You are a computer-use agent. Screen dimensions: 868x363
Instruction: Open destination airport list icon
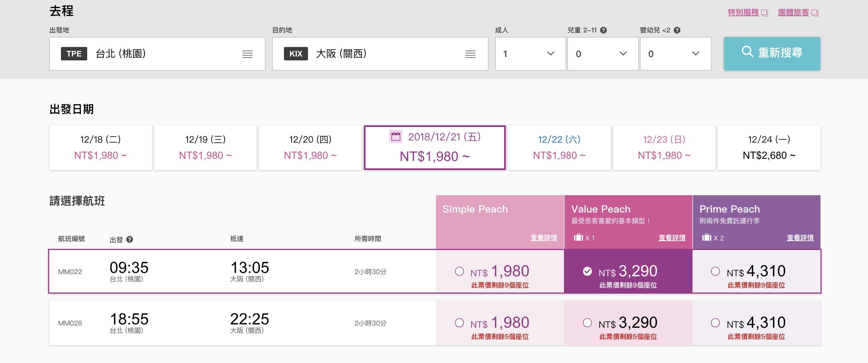tap(470, 54)
